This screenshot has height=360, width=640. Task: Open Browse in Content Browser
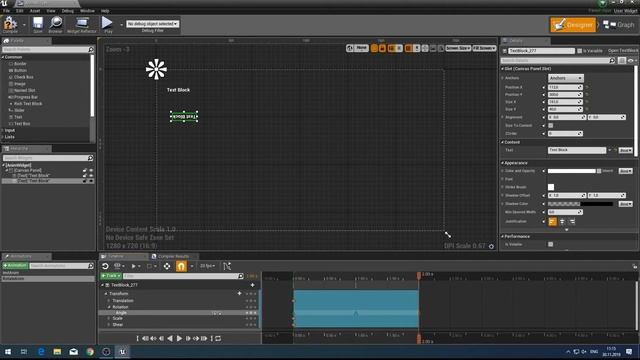56,24
